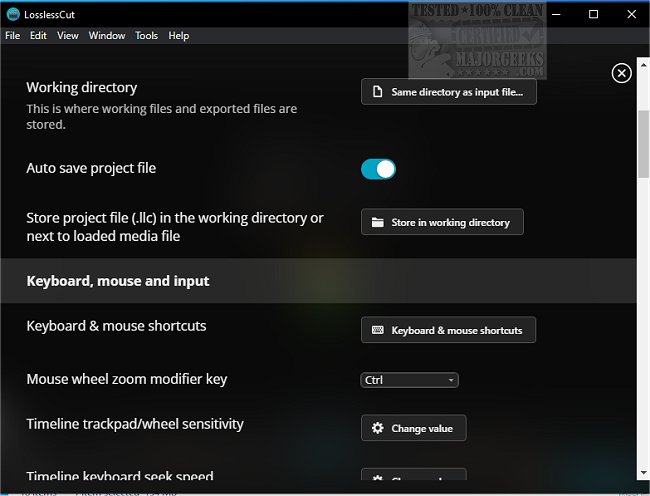650x496 pixels.
Task: Click the folder icon on Store in working directory
Action: [x=377, y=222]
